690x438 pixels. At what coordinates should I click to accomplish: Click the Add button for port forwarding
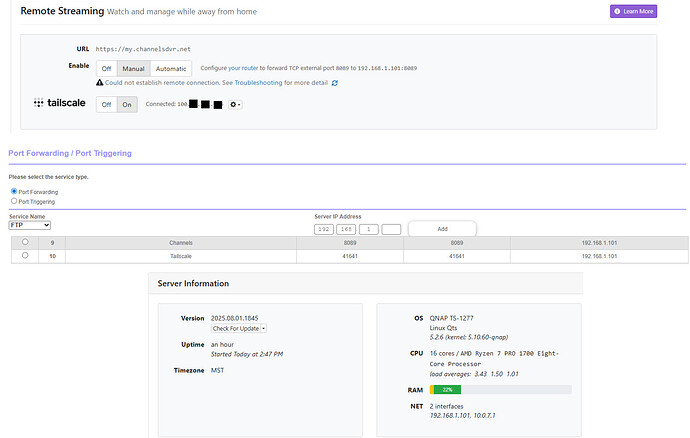coord(442,229)
